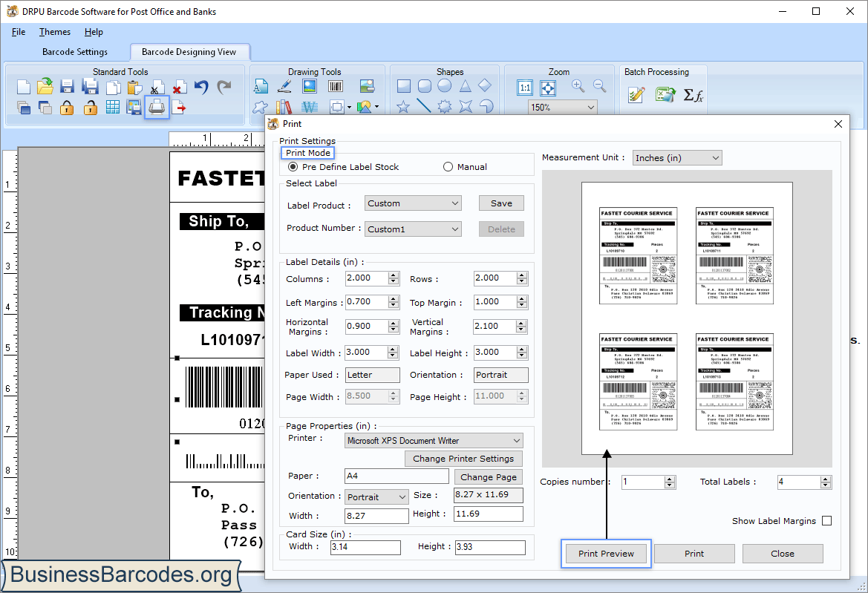Open the Product Number Custom1 dropdown
This screenshot has height=593, width=868.
pos(413,229)
